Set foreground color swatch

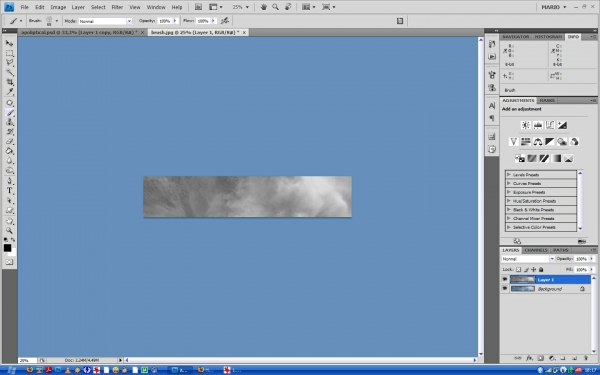(7, 248)
